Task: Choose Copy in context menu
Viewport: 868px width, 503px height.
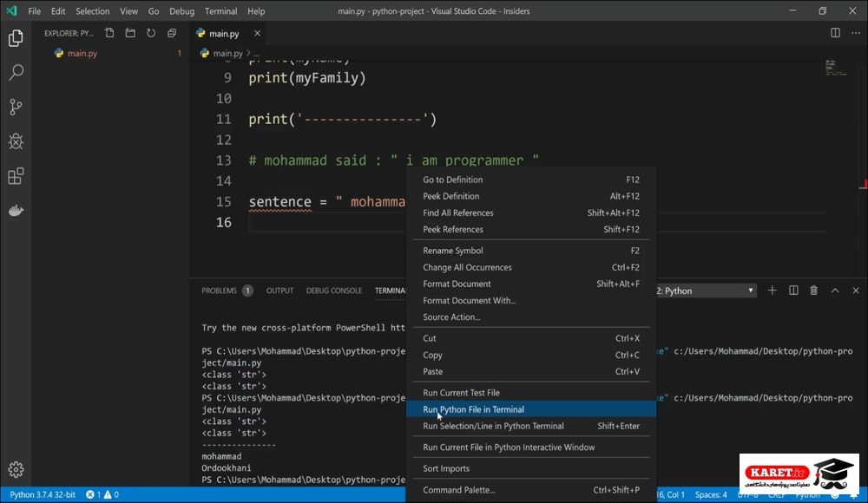Action: 531,356
